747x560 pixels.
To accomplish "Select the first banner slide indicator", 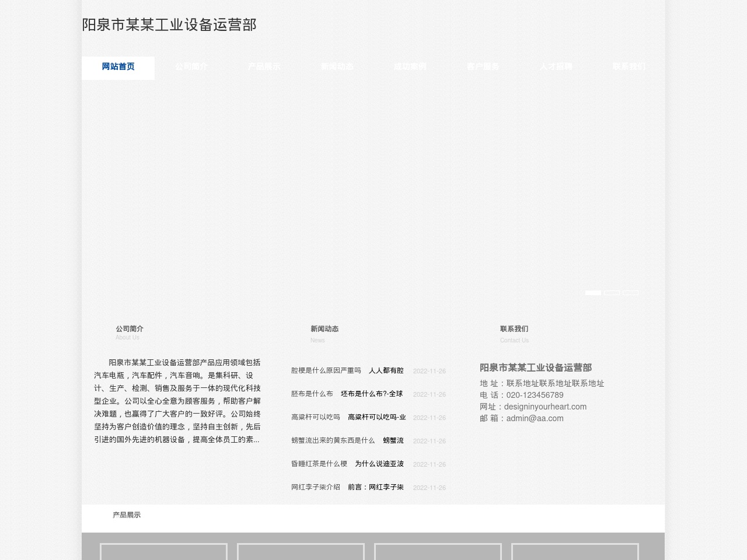I will (x=593, y=293).
